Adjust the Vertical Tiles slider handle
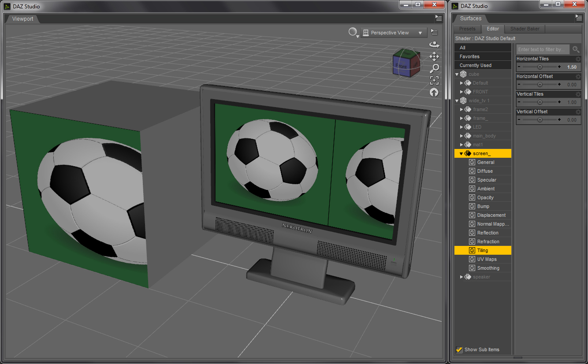The image size is (588, 364). [x=540, y=102]
